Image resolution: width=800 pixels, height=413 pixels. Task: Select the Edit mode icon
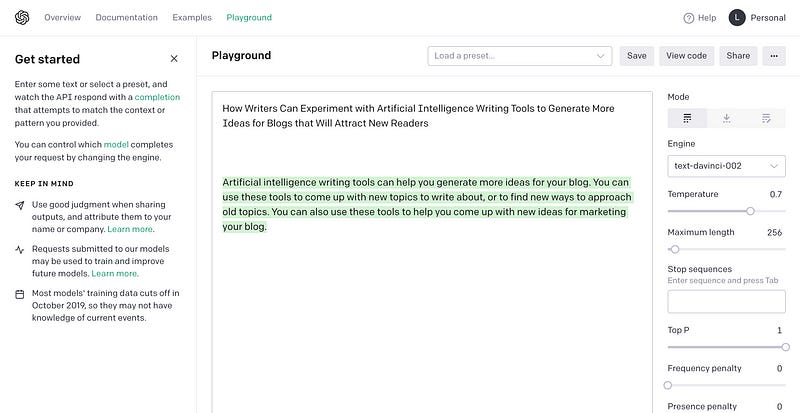[766, 119]
